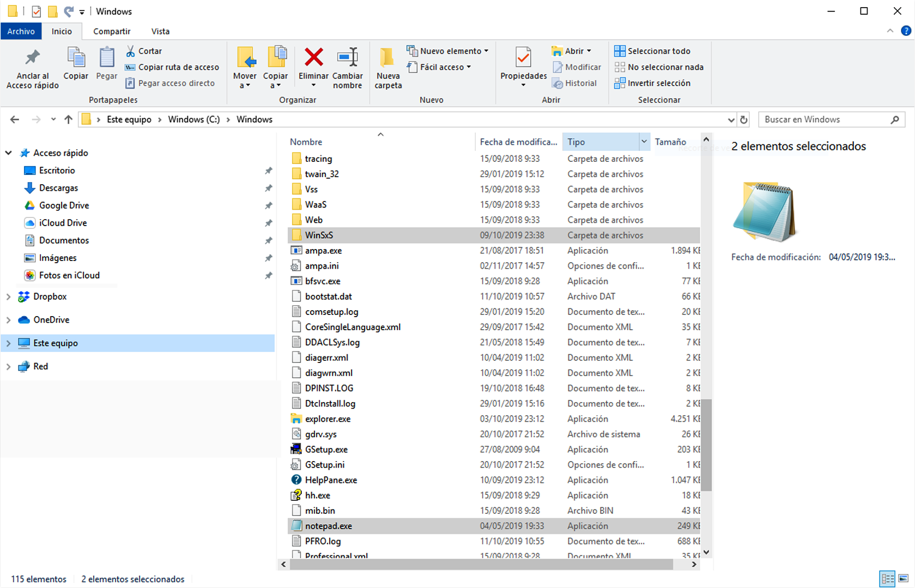The height and width of the screenshot is (588, 915).
Task: Create a Nueva carpeta
Action: point(388,68)
